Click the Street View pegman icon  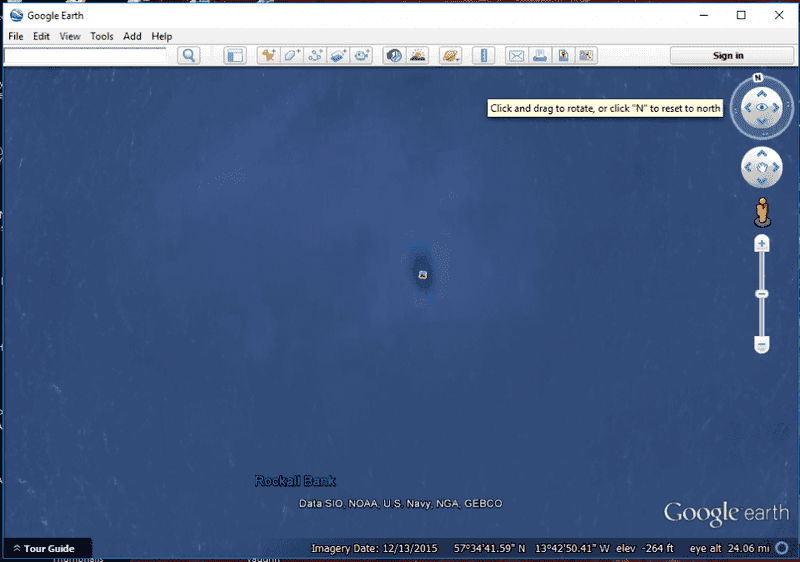(762, 212)
